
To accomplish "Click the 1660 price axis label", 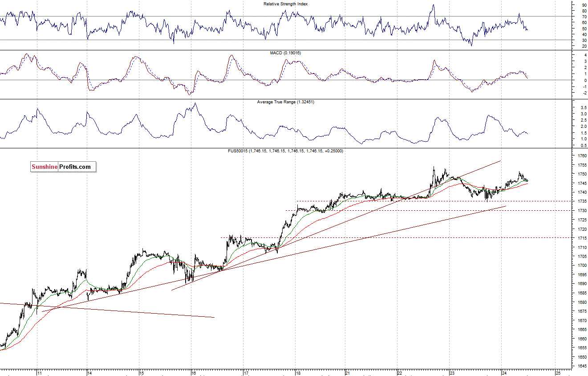I will 582,339.
